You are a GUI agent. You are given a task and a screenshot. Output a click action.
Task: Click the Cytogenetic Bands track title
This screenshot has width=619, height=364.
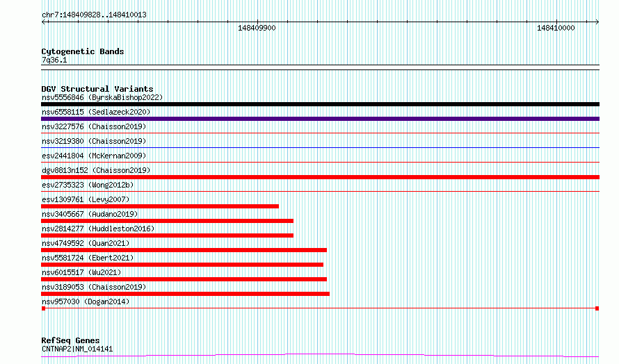(x=83, y=51)
